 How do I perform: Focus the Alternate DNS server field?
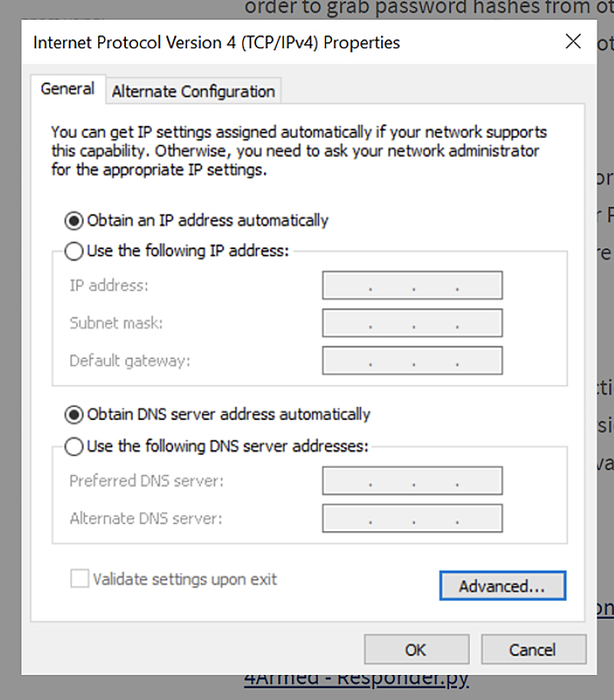411,518
